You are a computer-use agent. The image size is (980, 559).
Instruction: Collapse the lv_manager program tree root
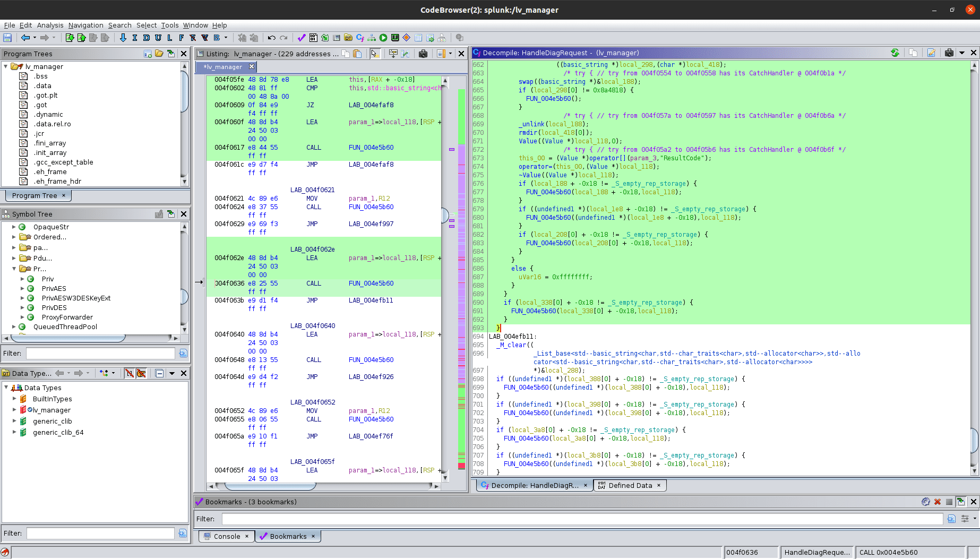click(x=6, y=66)
